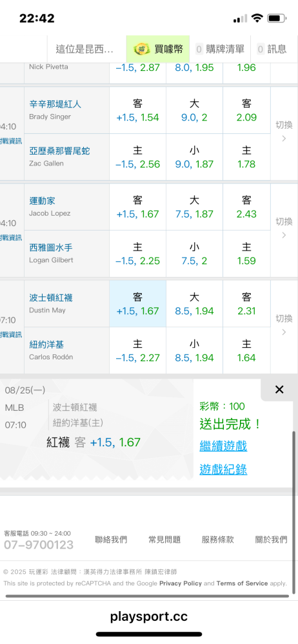Open 服務條款 in the footer
This screenshot has height=644, width=298.
point(218,540)
